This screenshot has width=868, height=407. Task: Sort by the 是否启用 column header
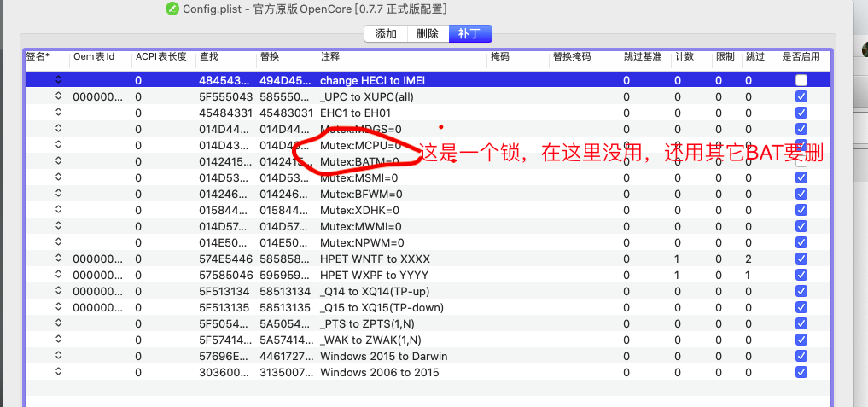(801, 56)
